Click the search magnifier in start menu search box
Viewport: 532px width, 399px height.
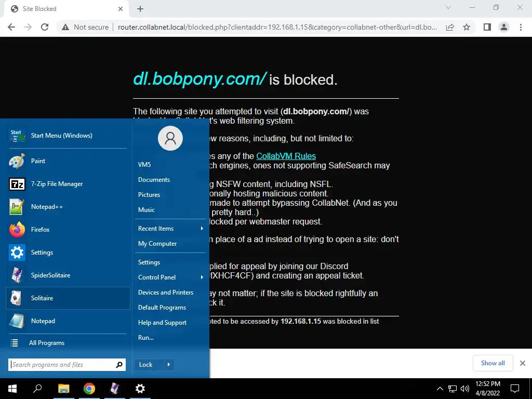click(x=119, y=365)
